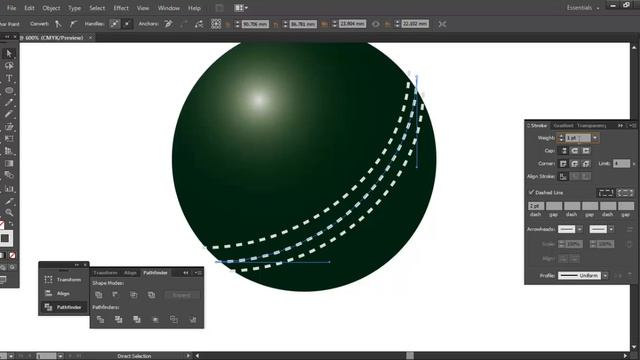This screenshot has height=360, width=640.
Task: Choose Bevel Join corner option
Action: 586,164
